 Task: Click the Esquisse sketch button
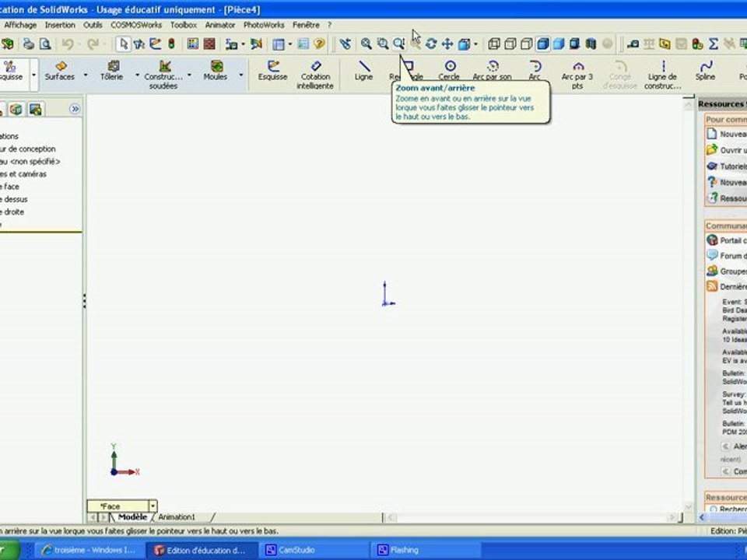pos(272,71)
